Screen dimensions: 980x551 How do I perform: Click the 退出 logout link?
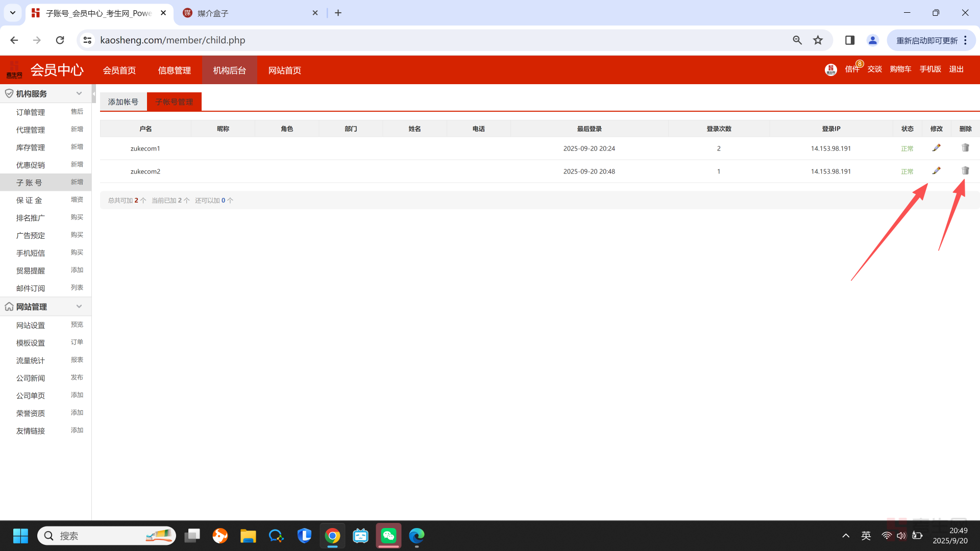coord(956,69)
